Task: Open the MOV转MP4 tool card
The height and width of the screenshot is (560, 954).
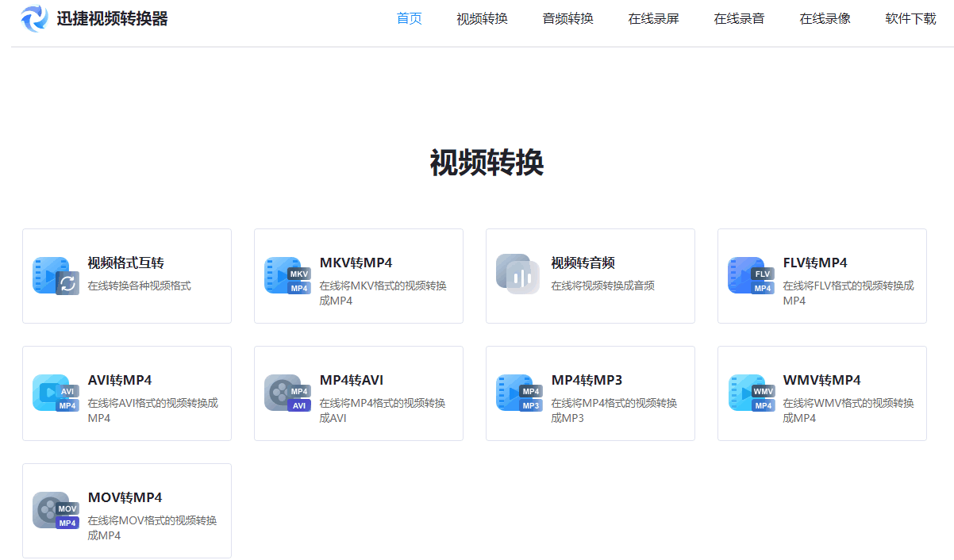Action: coord(127,511)
